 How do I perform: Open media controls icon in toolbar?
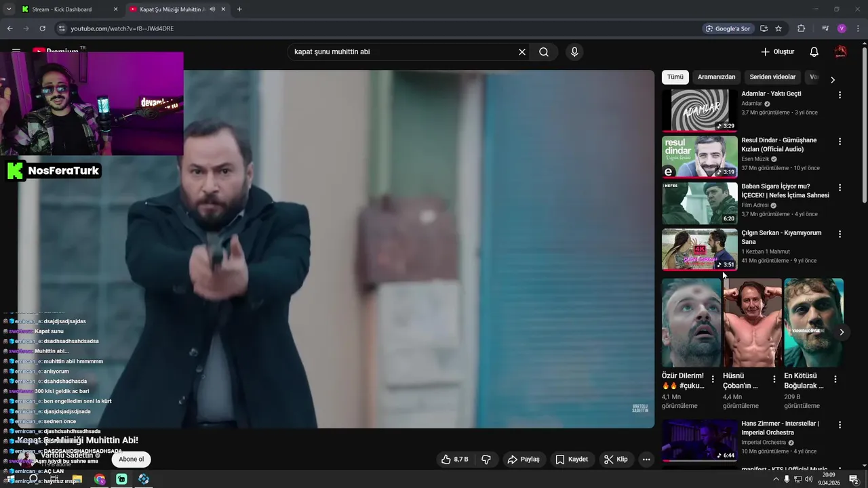[x=825, y=28]
